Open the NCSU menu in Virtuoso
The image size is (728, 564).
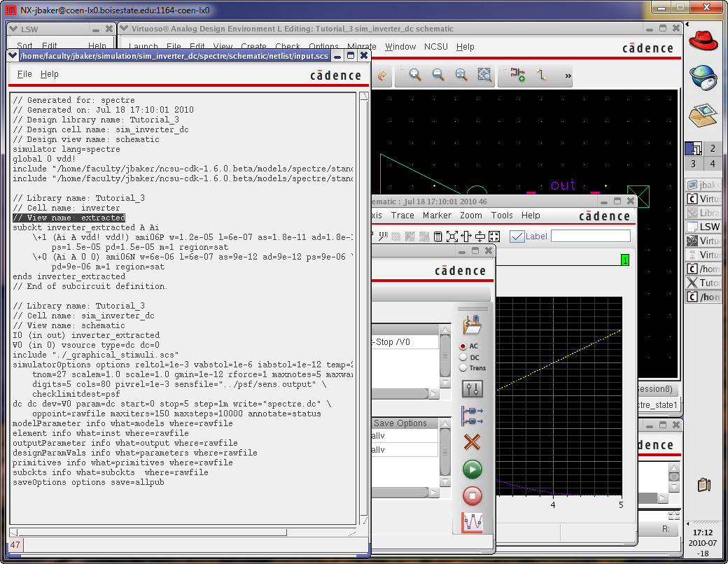click(435, 47)
